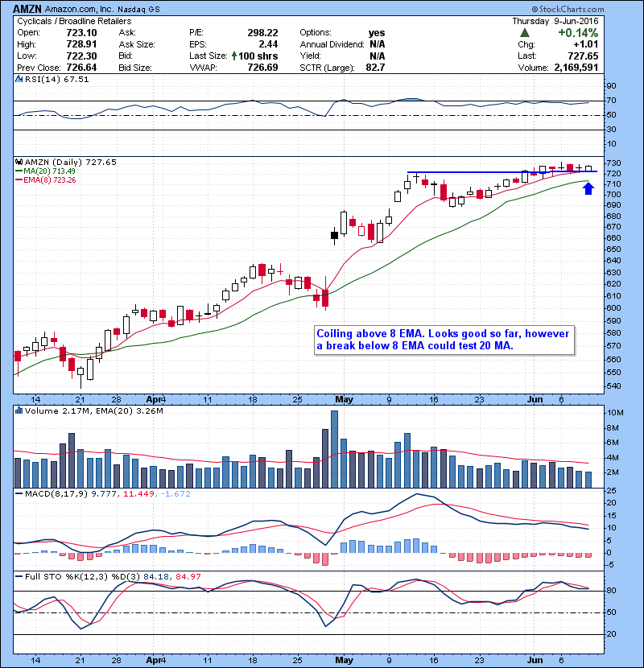Click the Volume 2.17M, EMA(20) 3.26M label
This screenshot has width=644, height=668.
[x=93, y=410]
